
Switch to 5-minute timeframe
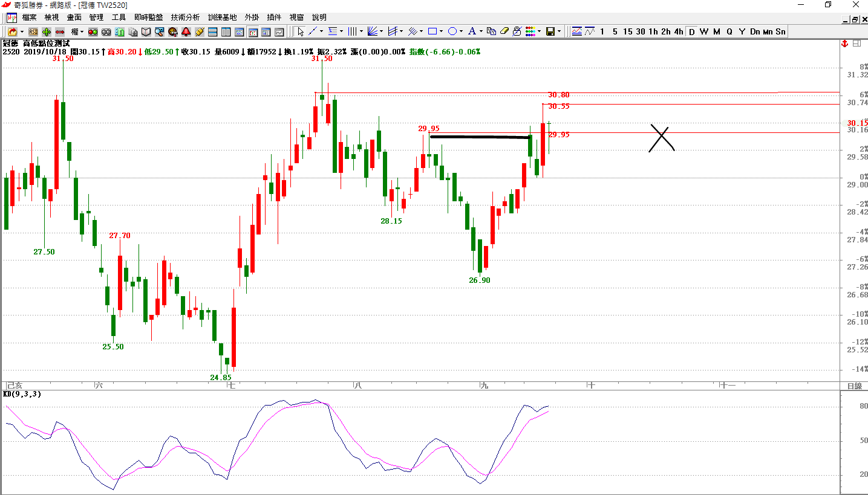[x=615, y=31]
